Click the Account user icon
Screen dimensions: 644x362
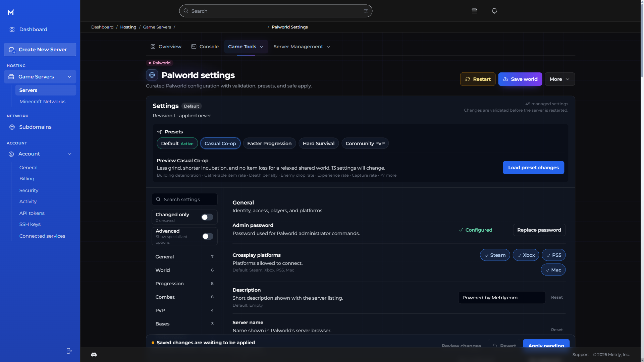11,154
